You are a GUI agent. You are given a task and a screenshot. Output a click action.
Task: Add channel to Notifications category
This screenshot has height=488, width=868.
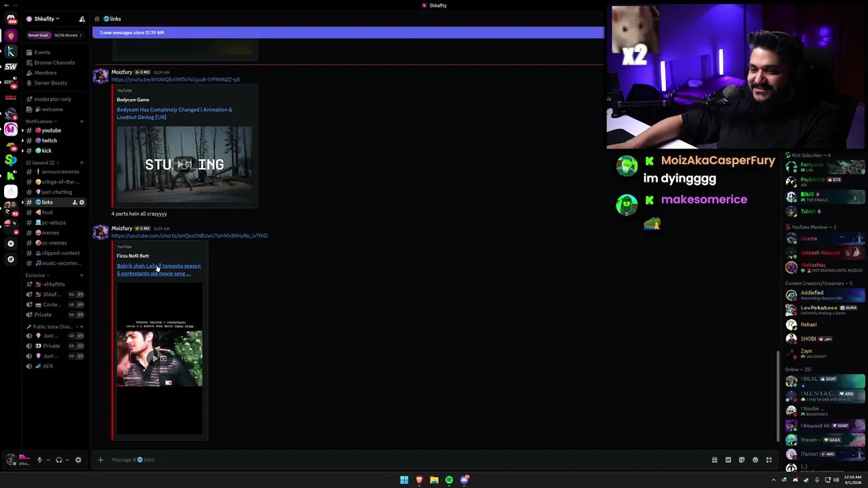pos(81,121)
